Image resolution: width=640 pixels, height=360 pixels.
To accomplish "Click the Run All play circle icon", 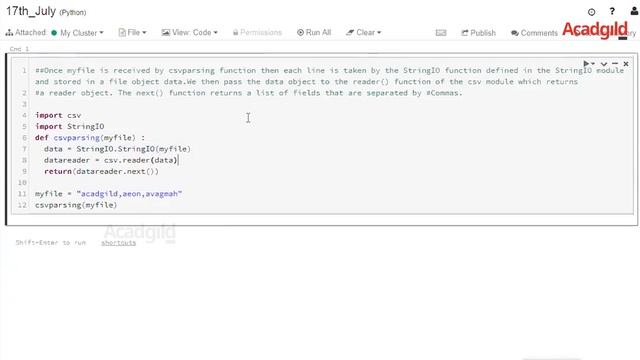I will point(300,32).
